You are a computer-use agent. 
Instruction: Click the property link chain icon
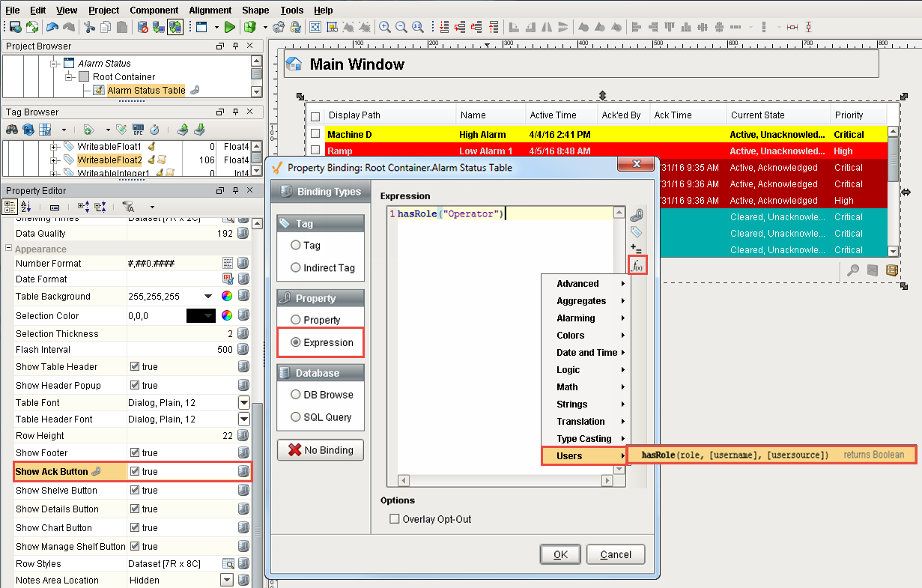(x=637, y=216)
